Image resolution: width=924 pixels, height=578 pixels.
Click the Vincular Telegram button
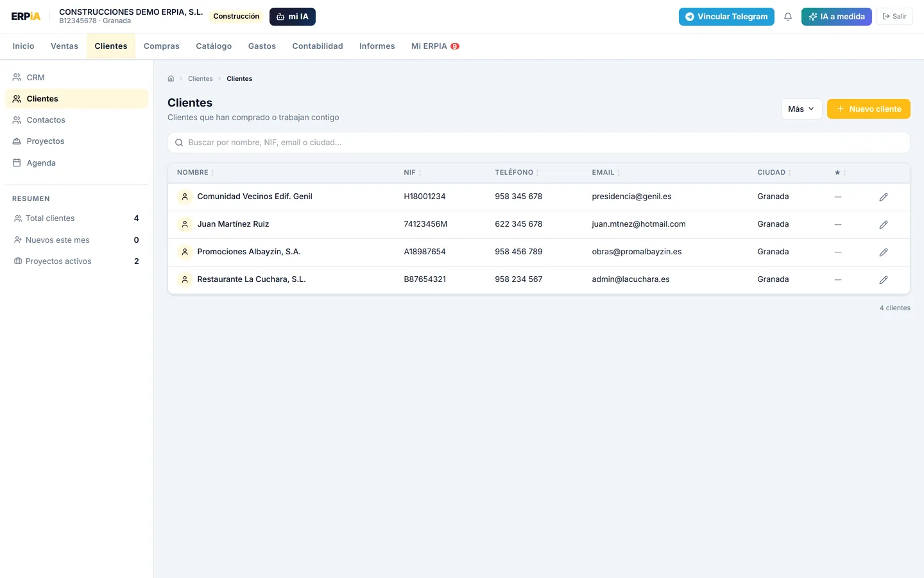tap(726, 17)
